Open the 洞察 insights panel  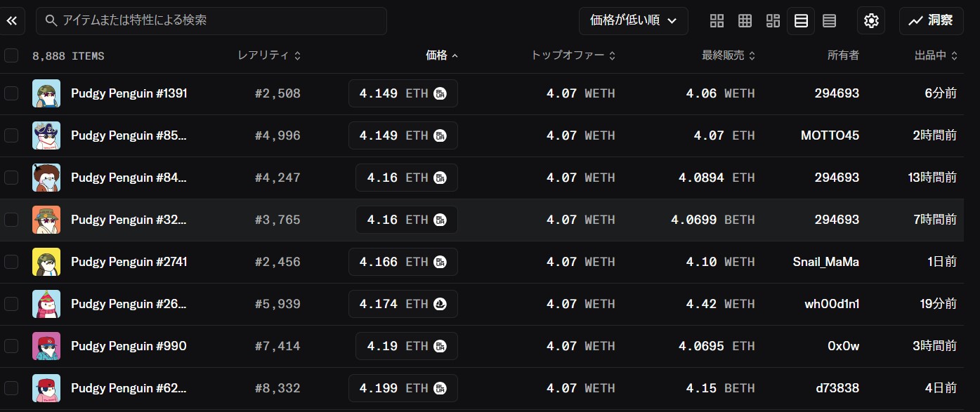point(931,20)
